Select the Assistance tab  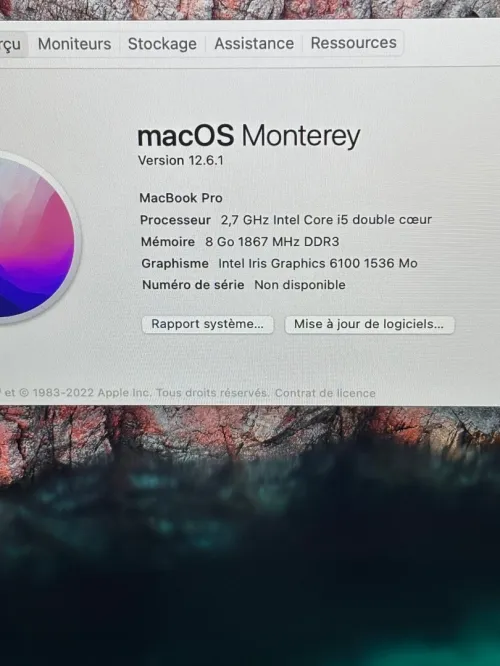[254, 43]
